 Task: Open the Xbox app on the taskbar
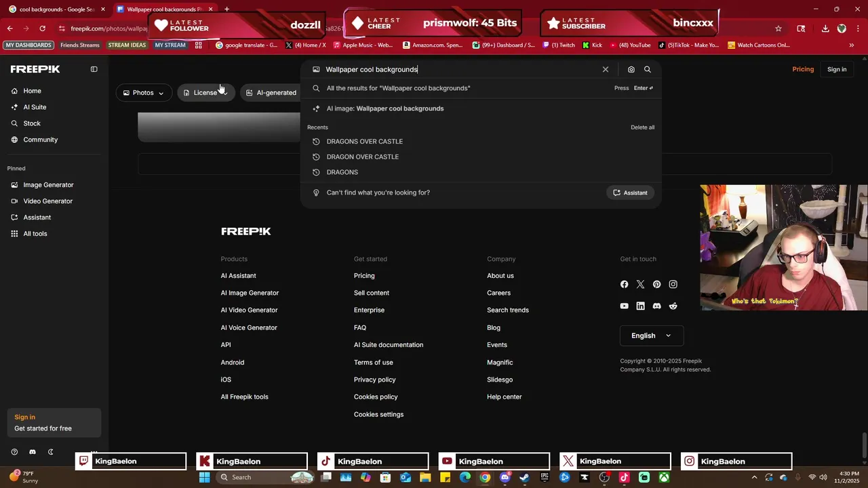pyautogui.click(x=664, y=477)
